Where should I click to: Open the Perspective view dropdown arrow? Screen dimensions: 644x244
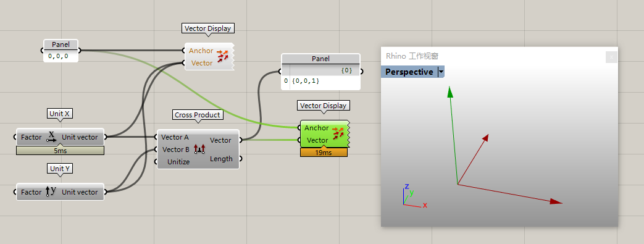(x=441, y=72)
